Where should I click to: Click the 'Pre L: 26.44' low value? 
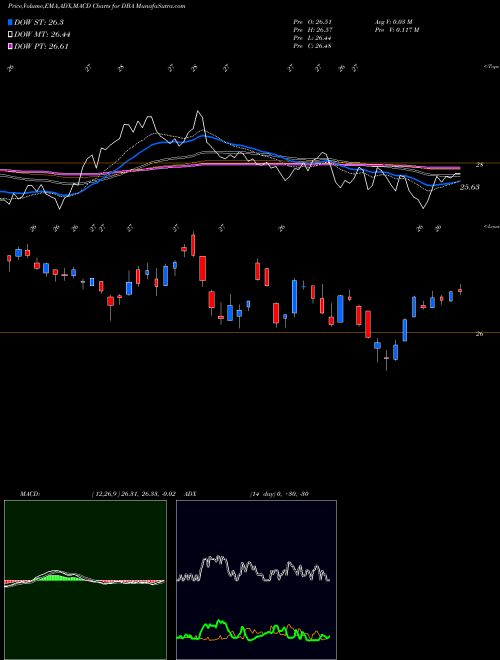click(312, 38)
